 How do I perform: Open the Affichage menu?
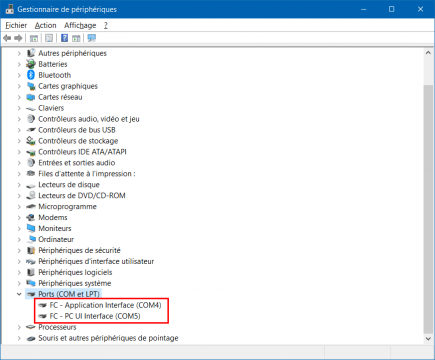[x=80, y=25]
